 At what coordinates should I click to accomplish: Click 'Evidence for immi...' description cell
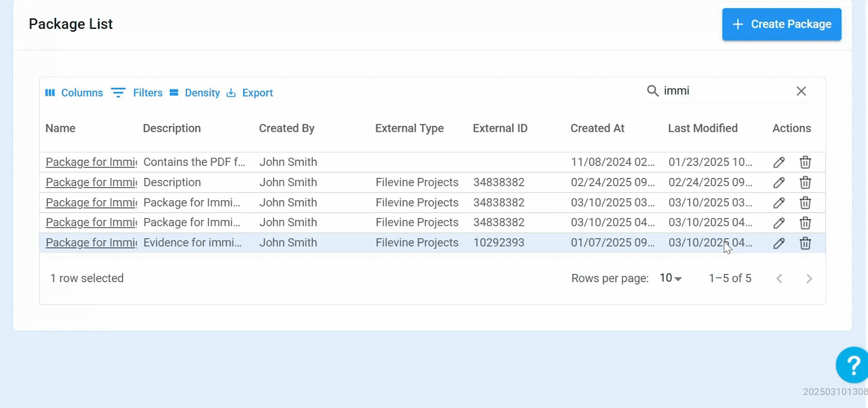[x=193, y=243]
